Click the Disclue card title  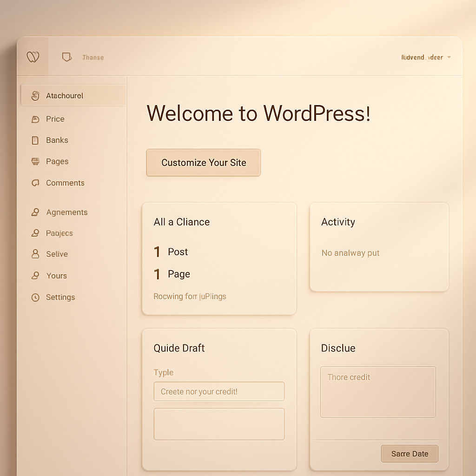[x=338, y=348]
